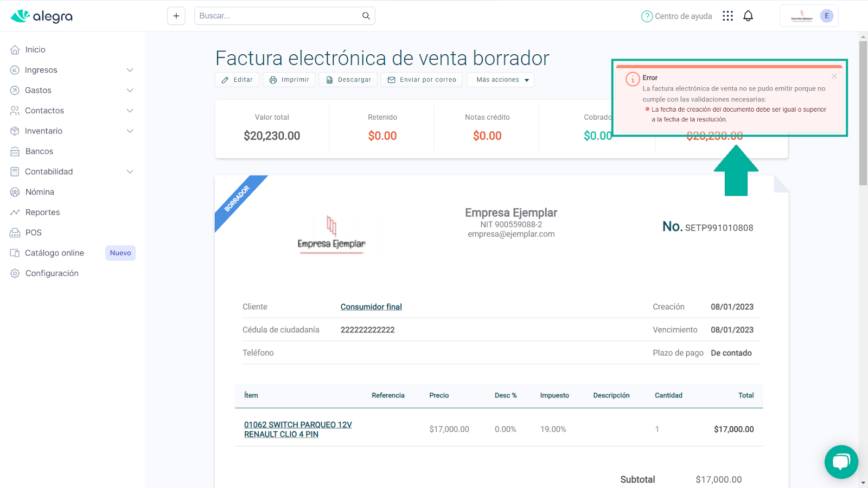The height and width of the screenshot is (488, 868).
Task: Click the user avatar E
Action: pyautogui.click(x=827, y=16)
